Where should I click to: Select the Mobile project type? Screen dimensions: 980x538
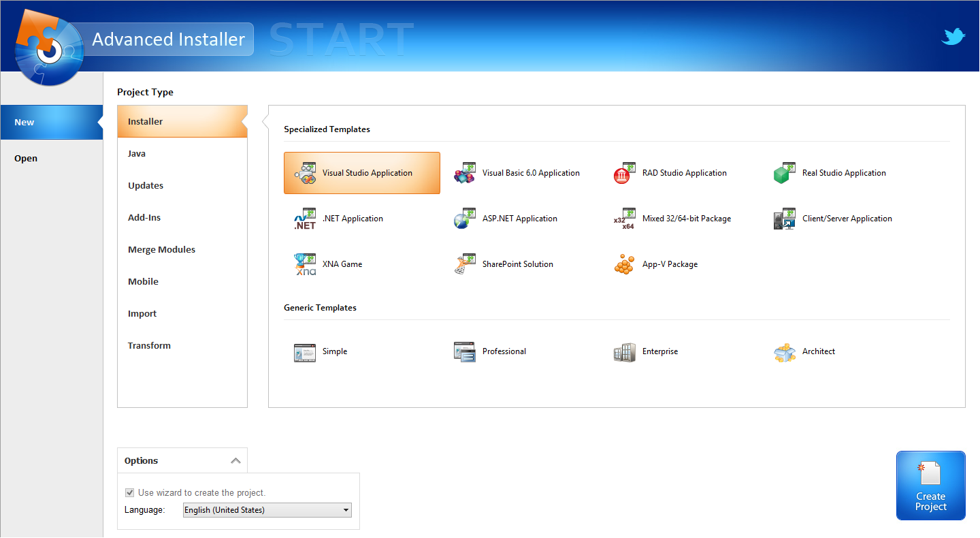coord(182,282)
